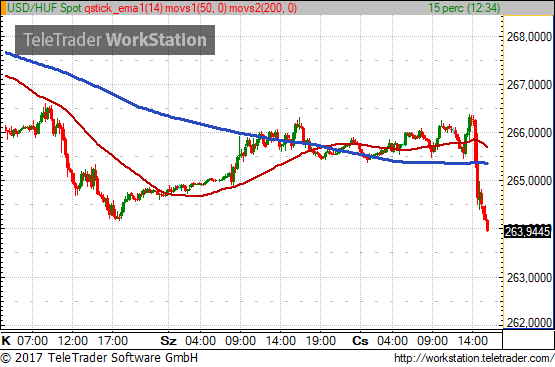Screen dimensions: 555x367
Task: Open the workstation.teletrader.com link
Action: [474, 358]
